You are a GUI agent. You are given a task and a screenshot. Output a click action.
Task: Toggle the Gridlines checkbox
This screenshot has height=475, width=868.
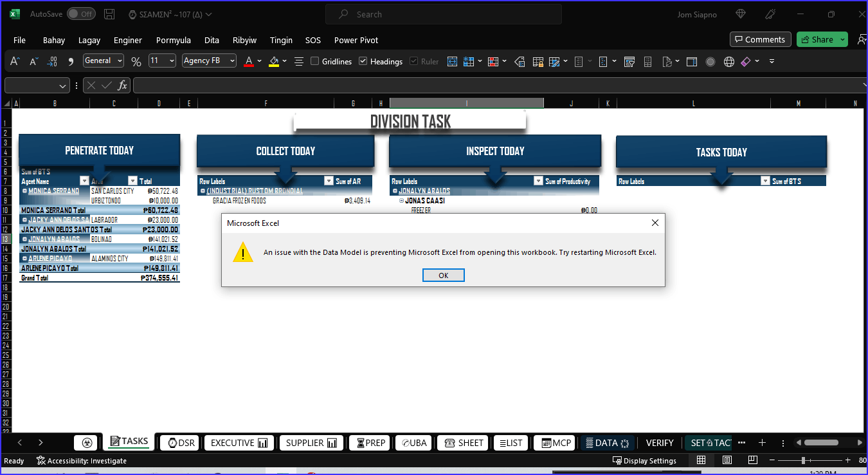[314, 61]
